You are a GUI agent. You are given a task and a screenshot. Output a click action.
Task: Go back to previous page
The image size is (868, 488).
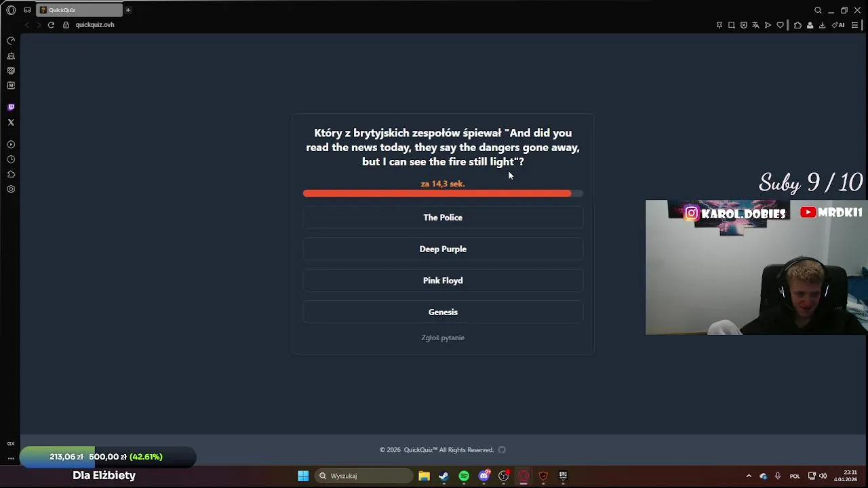[27, 25]
